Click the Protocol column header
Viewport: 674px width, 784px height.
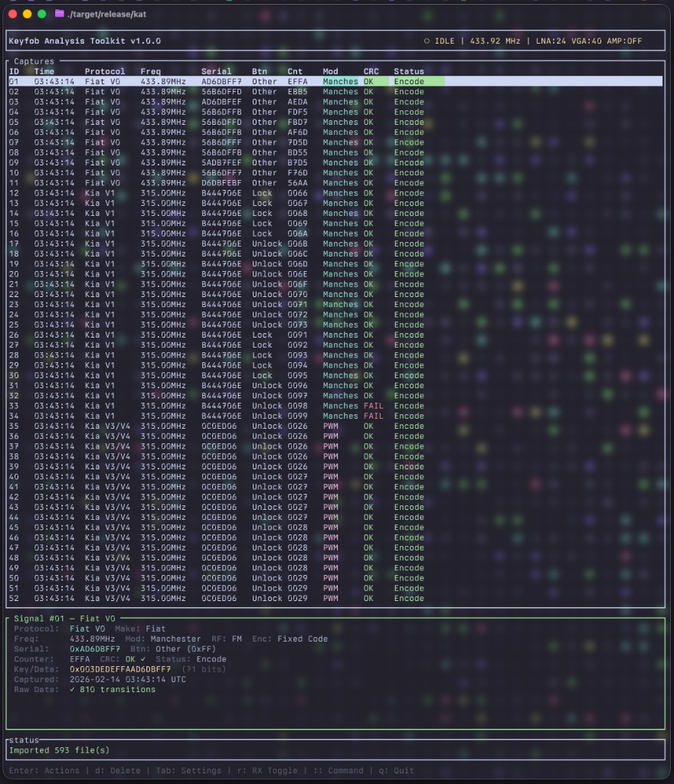coord(105,71)
